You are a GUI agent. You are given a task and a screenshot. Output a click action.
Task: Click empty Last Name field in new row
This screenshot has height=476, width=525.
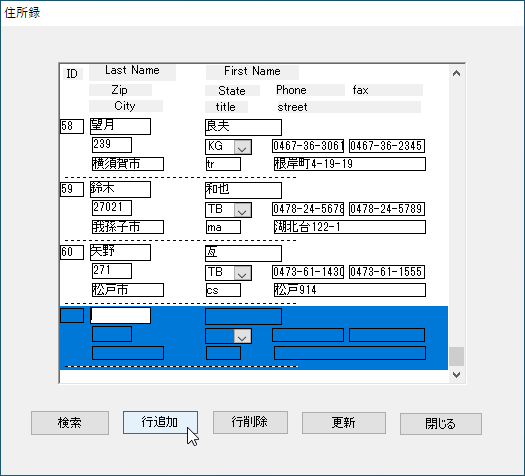[121, 315]
